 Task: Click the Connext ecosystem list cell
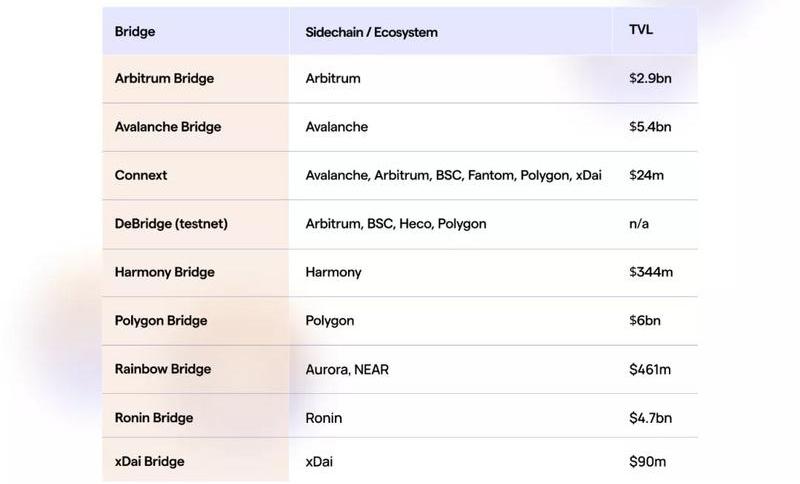[x=453, y=175]
